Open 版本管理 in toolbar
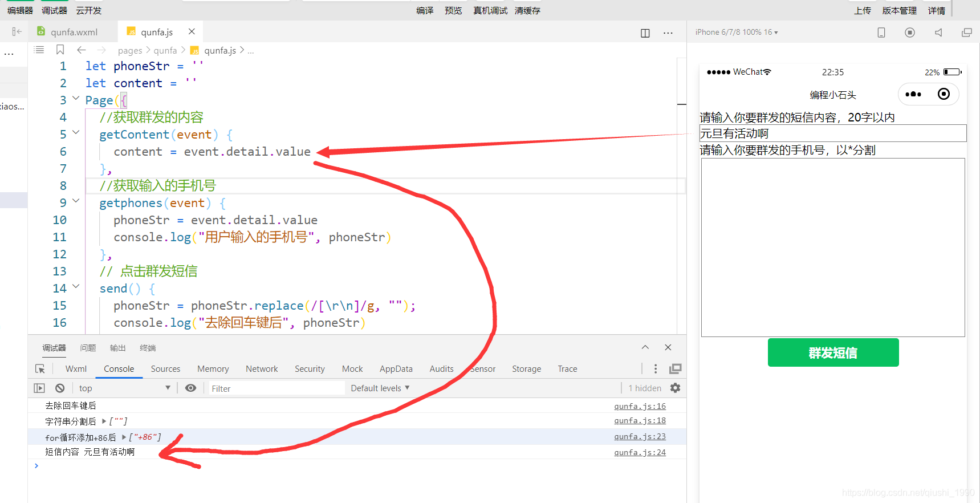Screen dimensions: 980x503 click(x=900, y=10)
